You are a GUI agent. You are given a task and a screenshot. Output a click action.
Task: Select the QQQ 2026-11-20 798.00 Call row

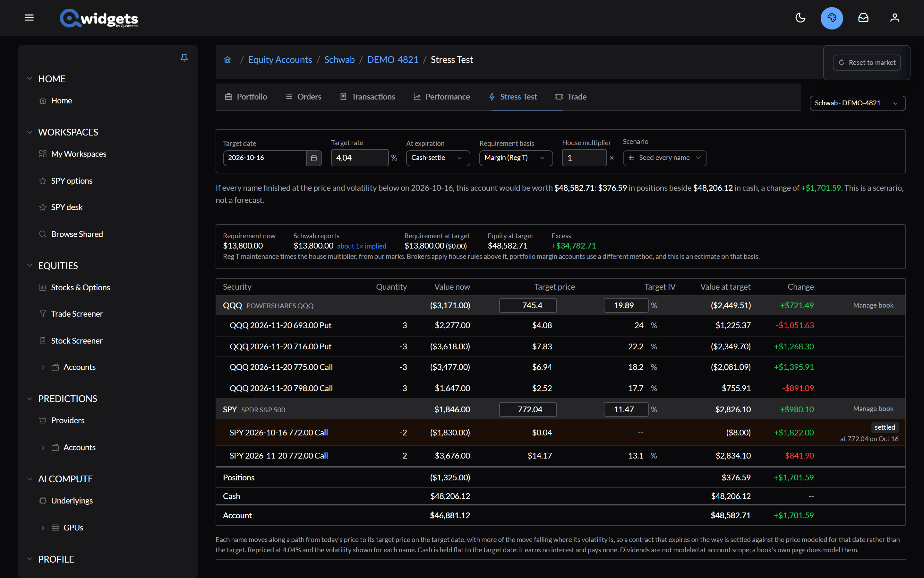(560, 389)
